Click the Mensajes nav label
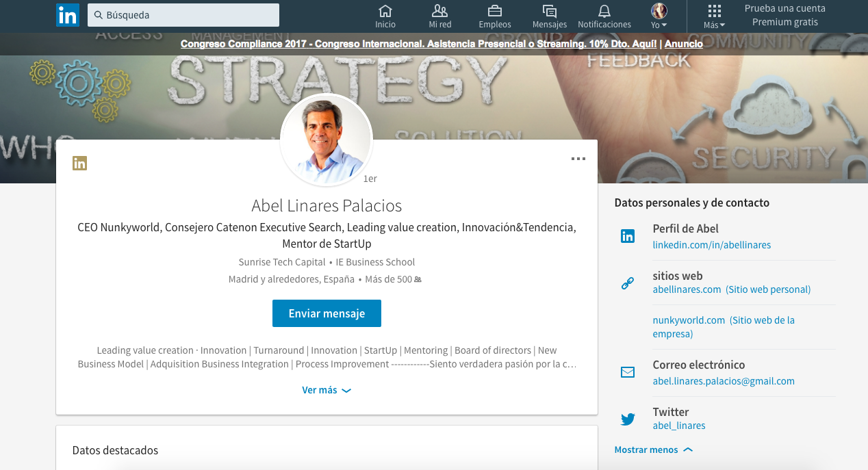Screen dimensions: 868x470 550,25
